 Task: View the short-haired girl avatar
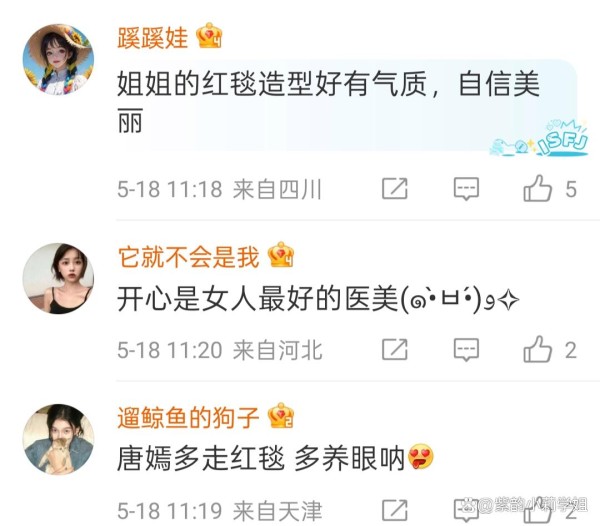click(x=58, y=278)
